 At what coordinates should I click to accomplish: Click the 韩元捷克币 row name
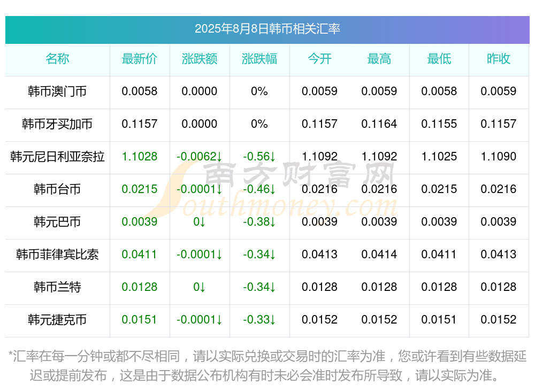(x=57, y=320)
